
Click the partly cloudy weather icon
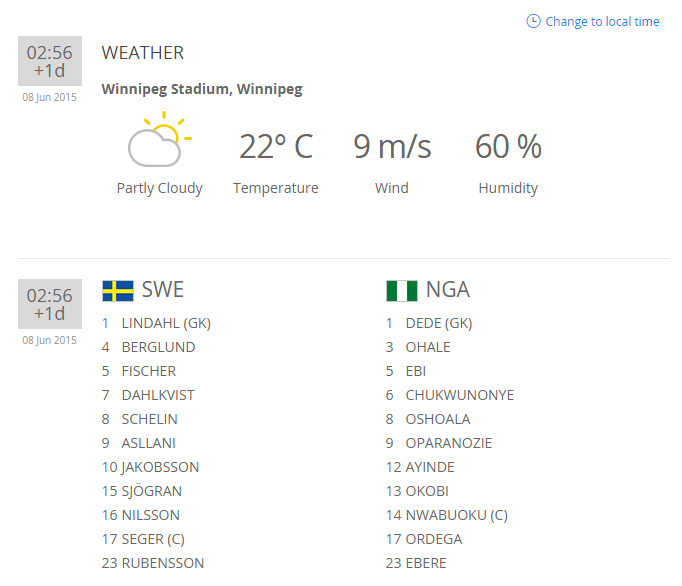click(158, 142)
